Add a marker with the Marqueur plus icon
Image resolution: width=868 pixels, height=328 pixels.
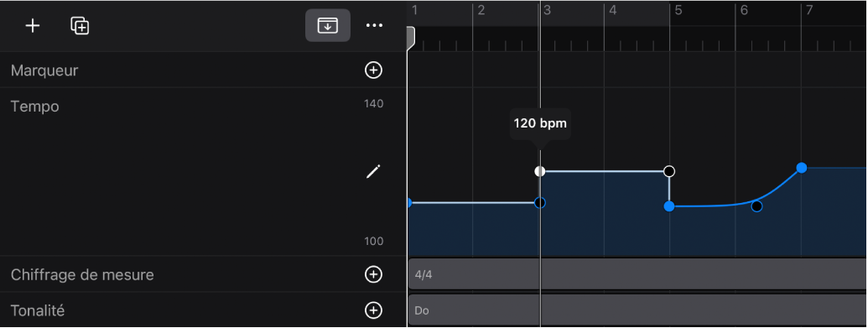click(x=374, y=70)
